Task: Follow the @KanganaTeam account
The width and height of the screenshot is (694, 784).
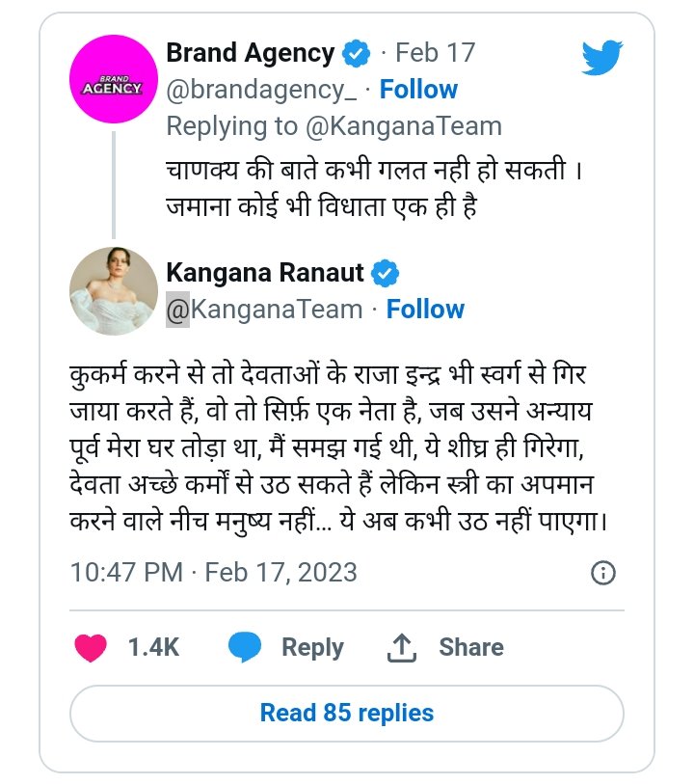Action: tap(425, 310)
